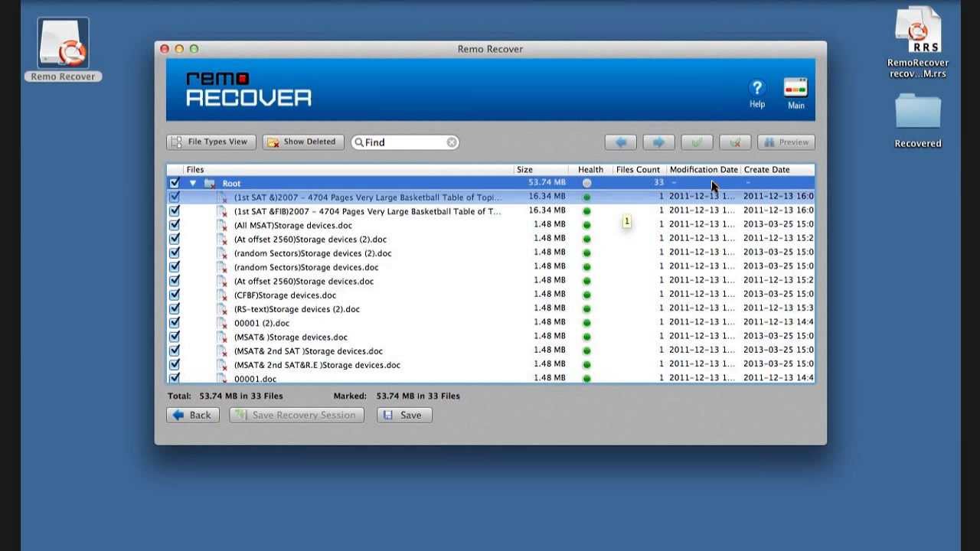Click health indicator of (RS-text)Storage devices (2).doc
Image resolution: width=980 pixels, height=551 pixels.
click(x=586, y=309)
